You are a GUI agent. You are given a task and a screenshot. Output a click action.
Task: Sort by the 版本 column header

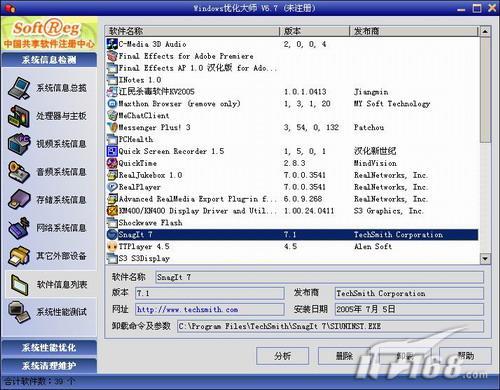coord(315,31)
